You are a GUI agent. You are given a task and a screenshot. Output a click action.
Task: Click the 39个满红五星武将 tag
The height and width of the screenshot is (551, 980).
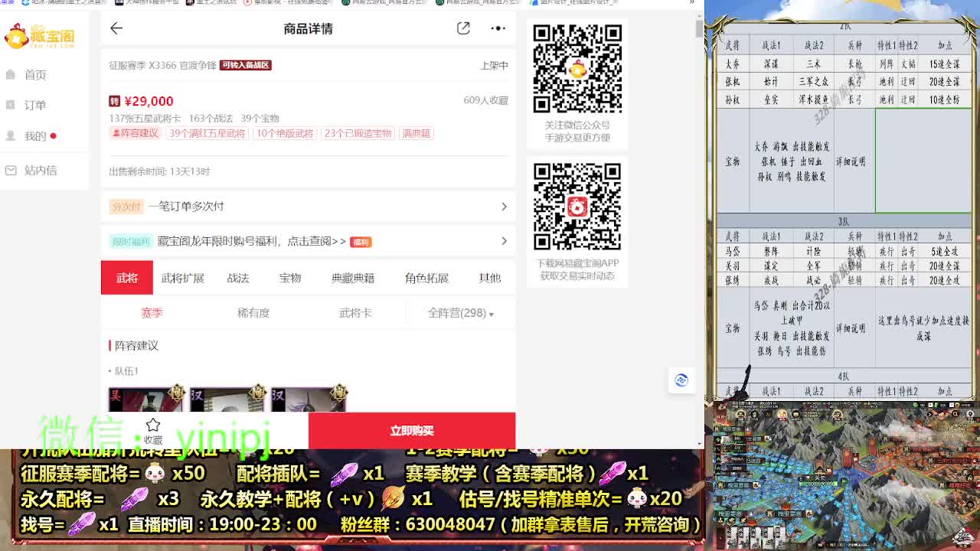click(x=207, y=133)
